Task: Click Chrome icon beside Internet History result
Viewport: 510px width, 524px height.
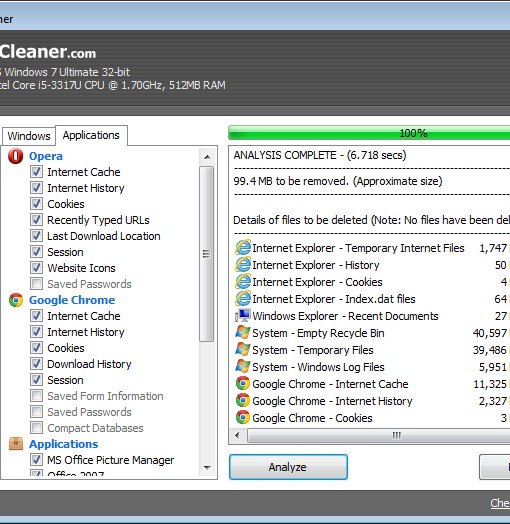Action: tap(243, 401)
